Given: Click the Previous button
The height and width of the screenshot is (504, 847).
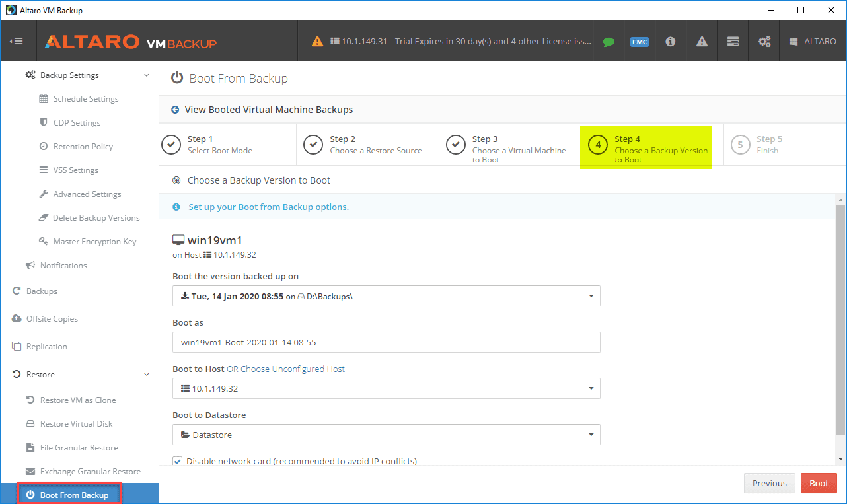Looking at the screenshot, I should (769, 483).
